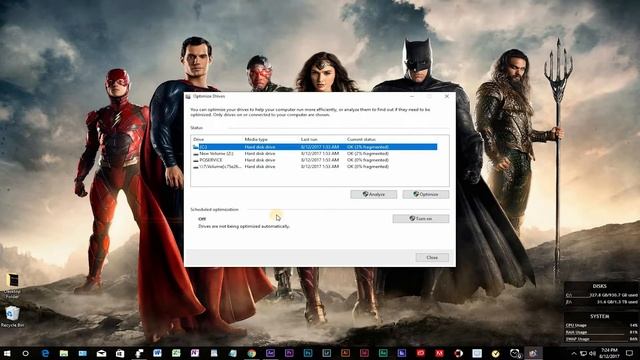Open the Recycle Bin desktop icon
The width and height of the screenshot is (640, 360).
click(12, 317)
